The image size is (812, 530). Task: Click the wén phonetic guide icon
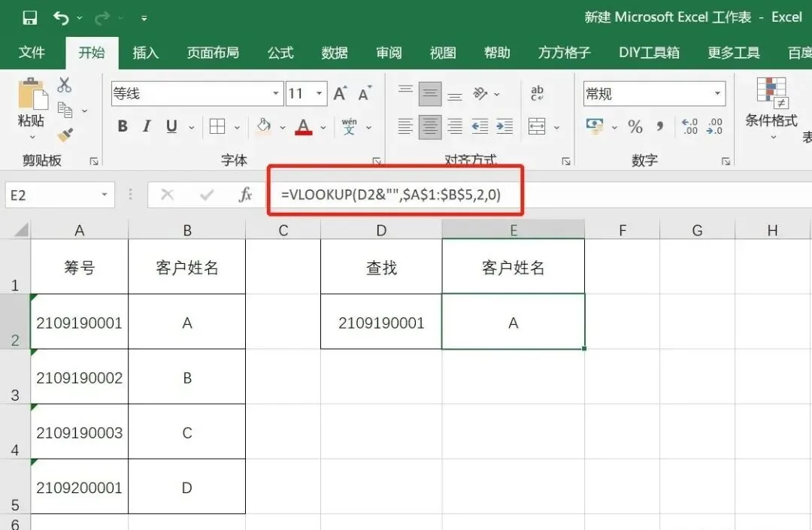349,126
